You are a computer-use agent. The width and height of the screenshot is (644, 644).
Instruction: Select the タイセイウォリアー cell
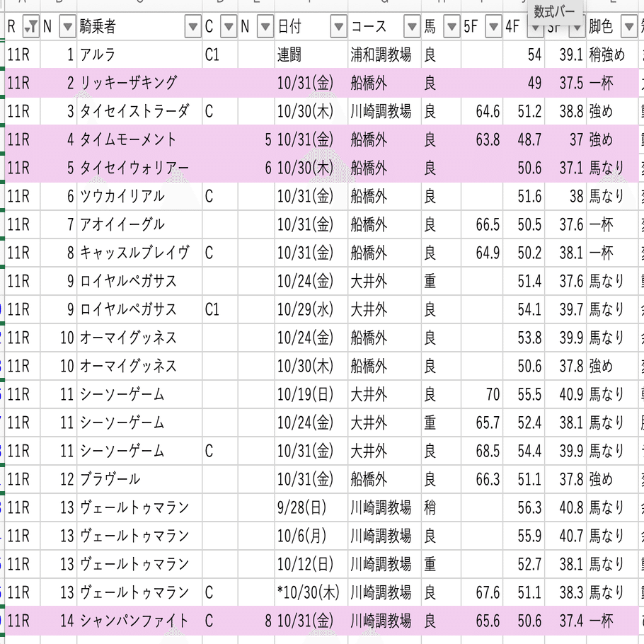click(x=139, y=168)
